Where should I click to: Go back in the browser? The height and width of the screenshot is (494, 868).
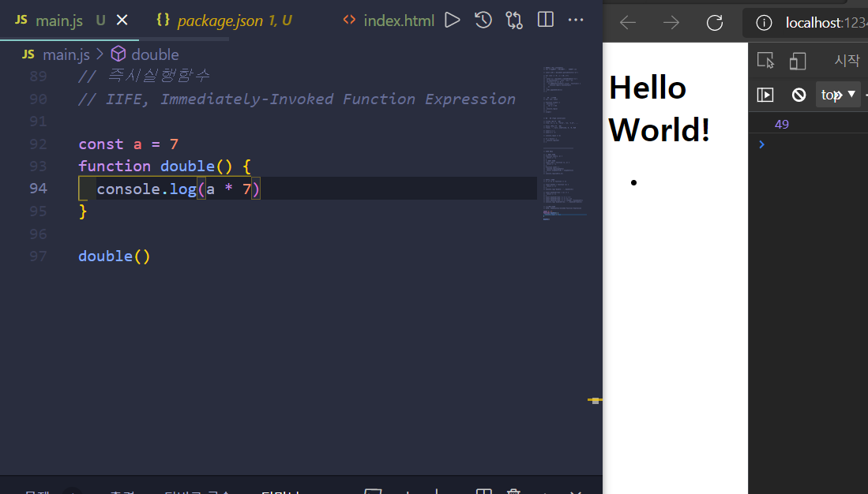click(628, 23)
